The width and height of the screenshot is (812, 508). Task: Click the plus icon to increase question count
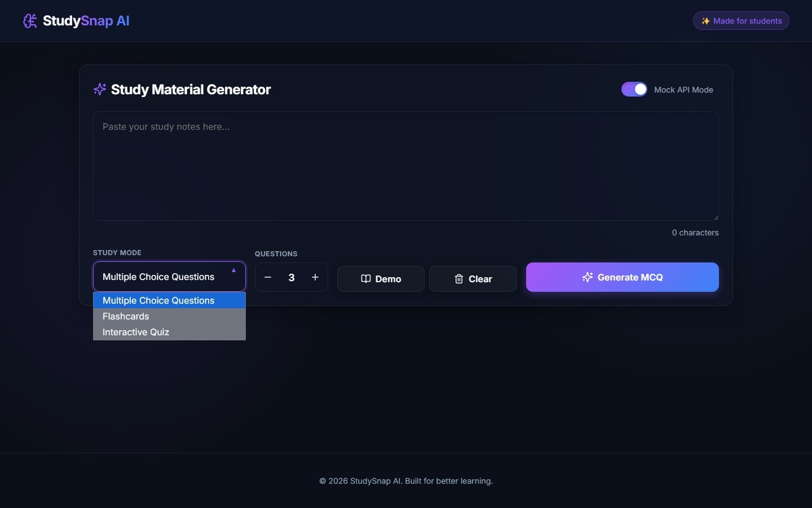[315, 277]
